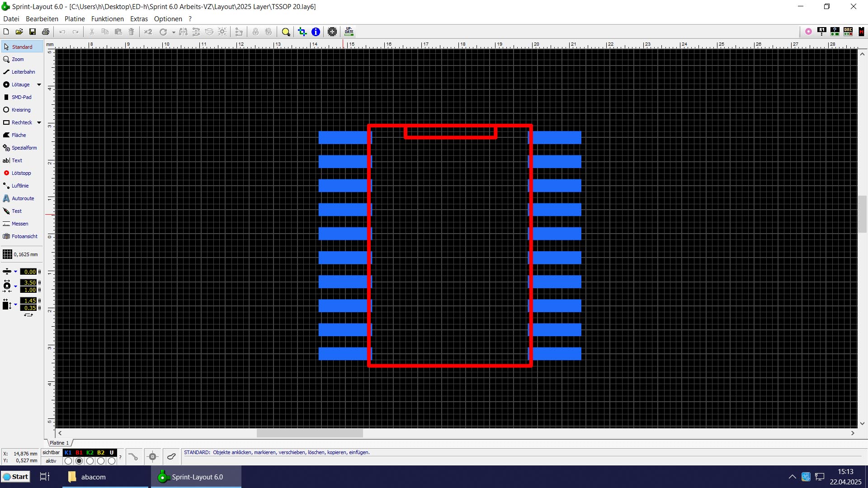
Task: Set K2 as active layer
Action: 90,461
